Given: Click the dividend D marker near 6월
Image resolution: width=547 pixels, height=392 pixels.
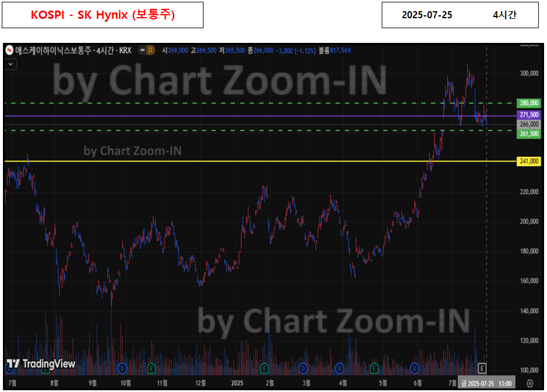Looking at the screenshot, I should (x=415, y=368).
